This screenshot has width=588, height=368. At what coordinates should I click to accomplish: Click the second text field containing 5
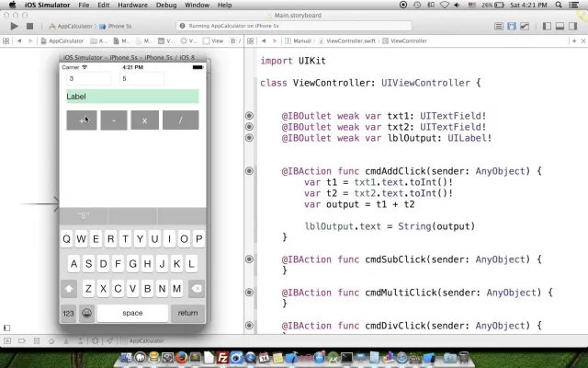click(x=141, y=79)
